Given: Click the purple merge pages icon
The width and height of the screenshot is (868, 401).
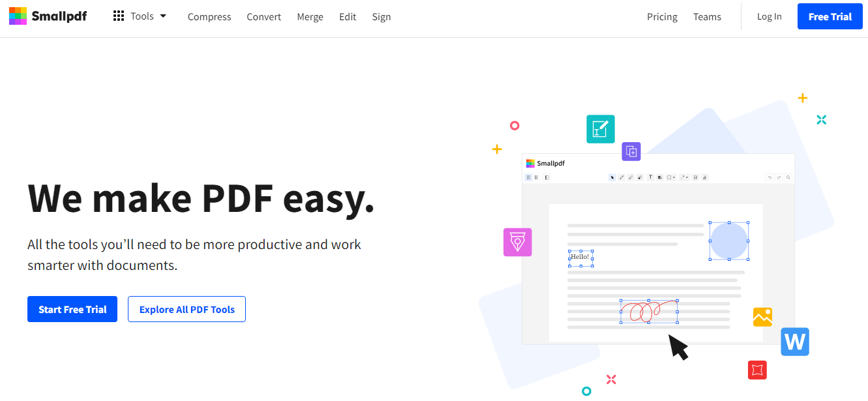Looking at the screenshot, I should click(631, 151).
